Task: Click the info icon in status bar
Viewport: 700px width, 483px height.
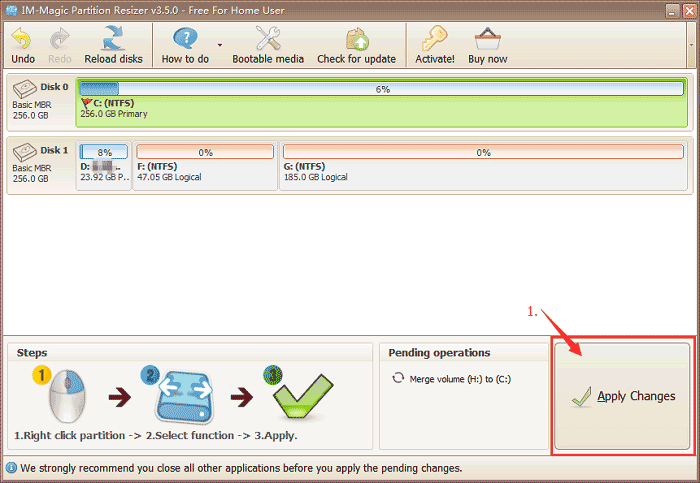Action: [x=12, y=468]
